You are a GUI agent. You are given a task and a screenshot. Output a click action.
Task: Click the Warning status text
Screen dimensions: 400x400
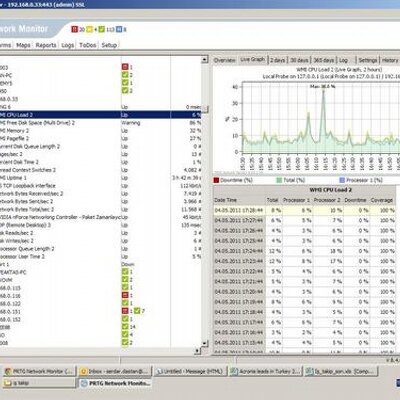pyautogui.click(x=131, y=123)
